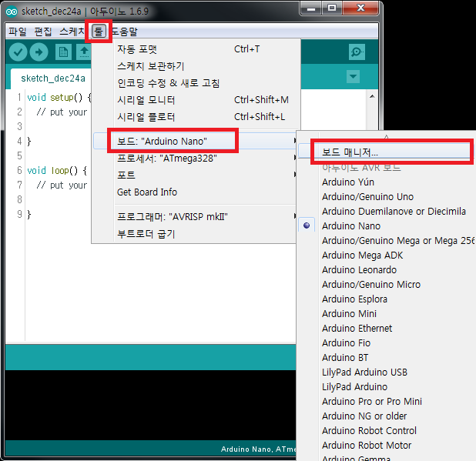Open 시리얼 플로터 from the menu
The image size is (476, 461).
tap(196, 117)
